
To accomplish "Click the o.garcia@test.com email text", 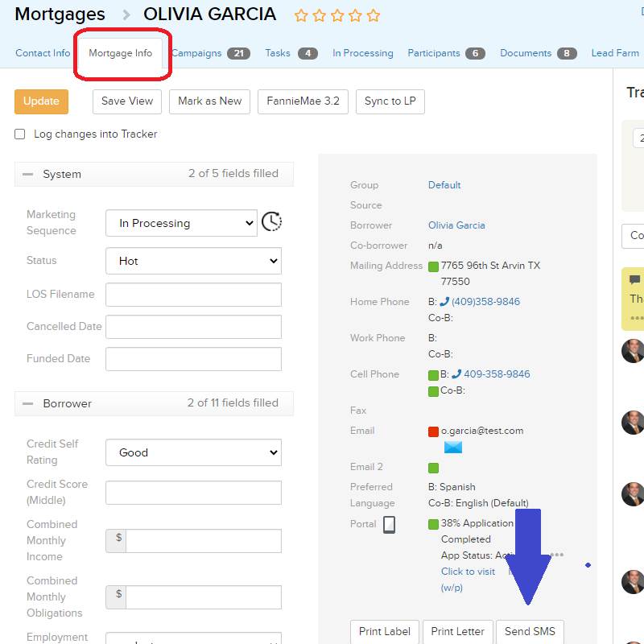I will tap(482, 431).
